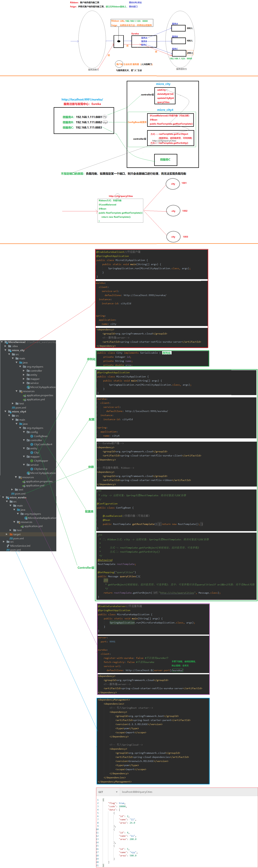The image size is (258, 868).
Task: Collapse the micro_city4 module arrow
Action: pyautogui.click(x=5, y=411)
